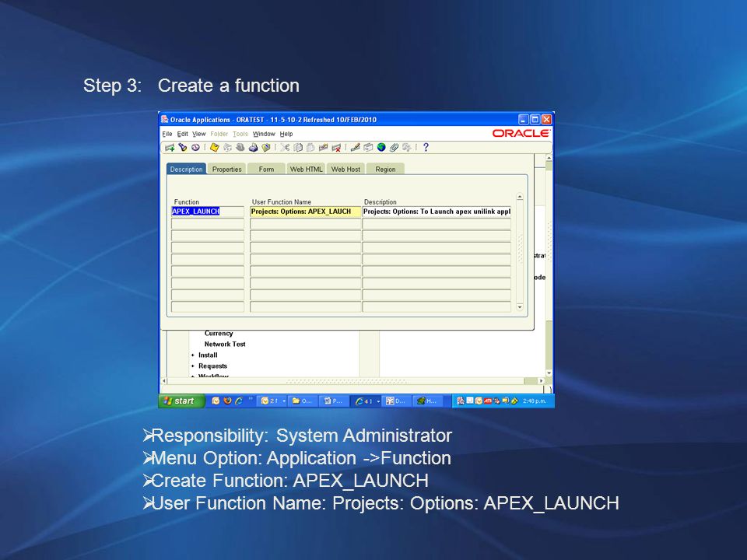Screen dimensions: 747x560
Task: Click the Edit Field pencil icon
Action: pos(355,148)
